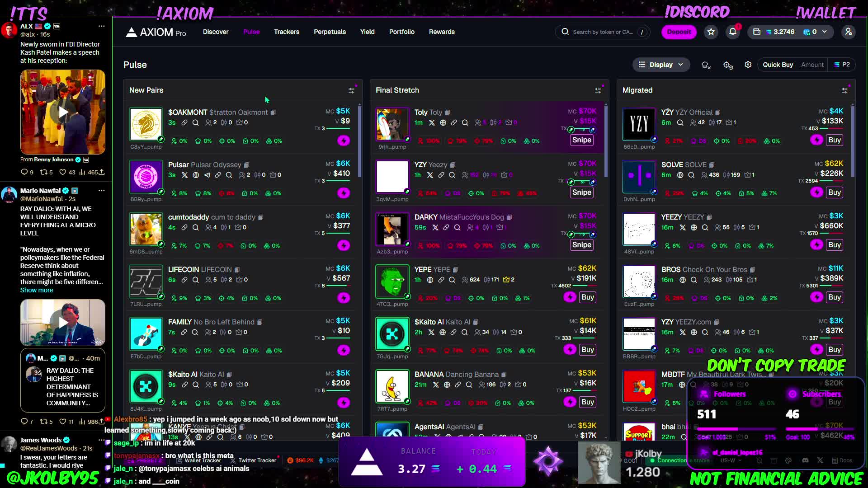Image resolution: width=868 pixels, height=488 pixels.
Task: Open the US-W region dropdown
Action: pos(731,460)
